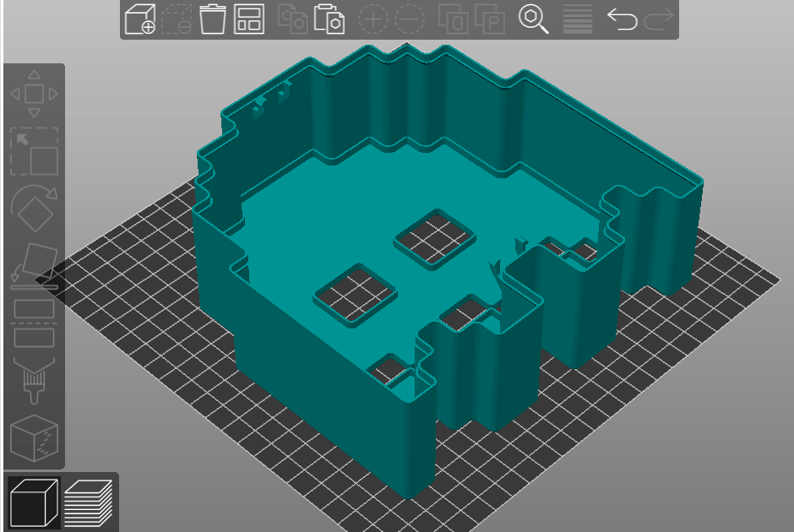Arrange objects with the layout icon
Image resolution: width=794 pixels, height=532 pixels.
point(249,19)
